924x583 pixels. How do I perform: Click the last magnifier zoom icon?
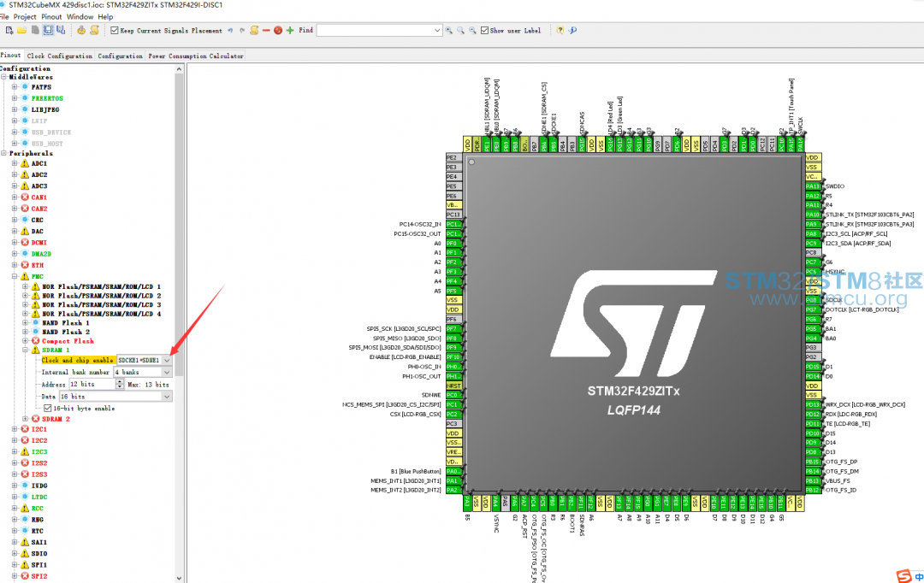[472, 30]
